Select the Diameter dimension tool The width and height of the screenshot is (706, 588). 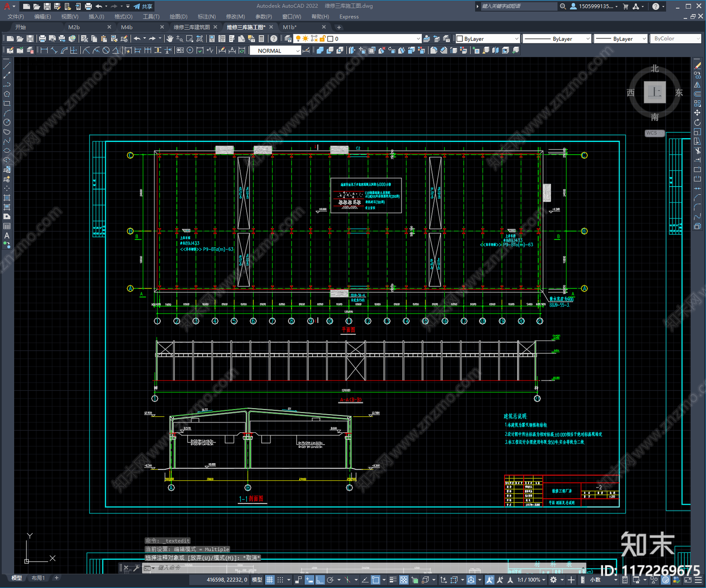106,51
